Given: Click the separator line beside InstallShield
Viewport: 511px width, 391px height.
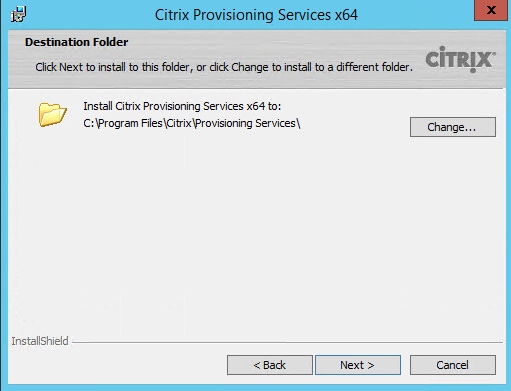Looking at the screenshot, I should [287, 342].
